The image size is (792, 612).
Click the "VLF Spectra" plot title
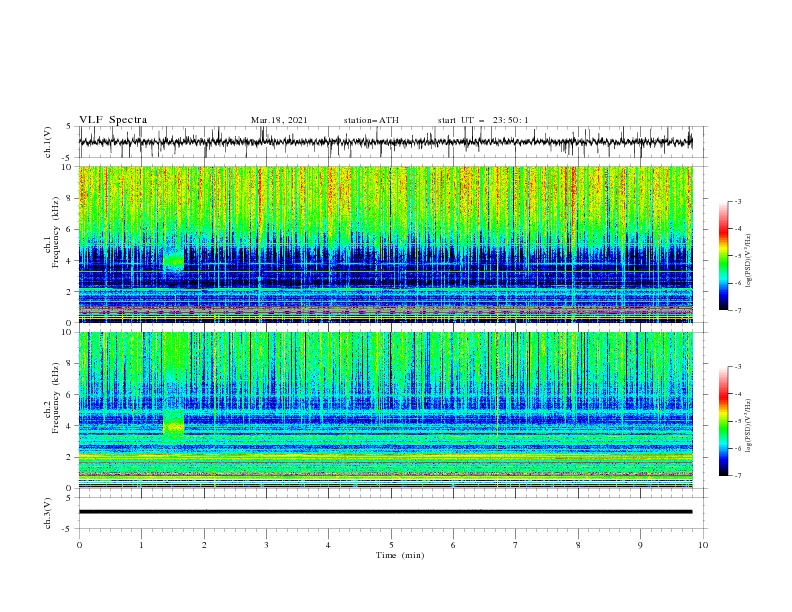(113, 120)
